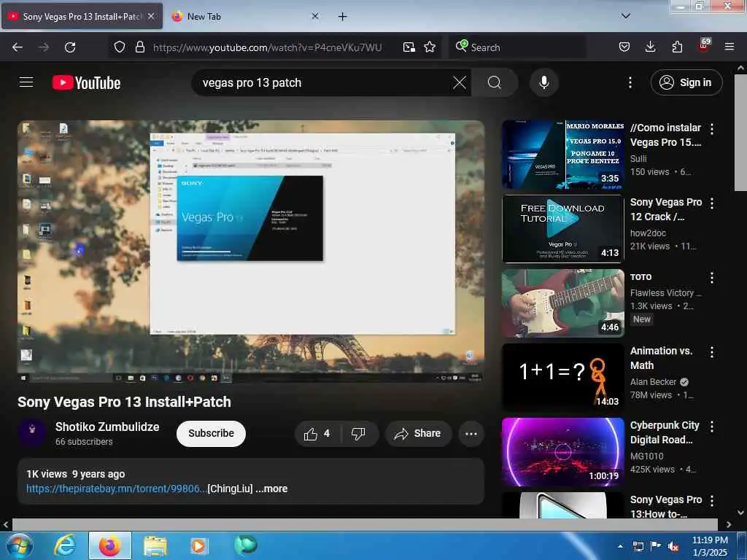
Task: Open the Firefox downloads panel
Action: click(x=650, y=47)
